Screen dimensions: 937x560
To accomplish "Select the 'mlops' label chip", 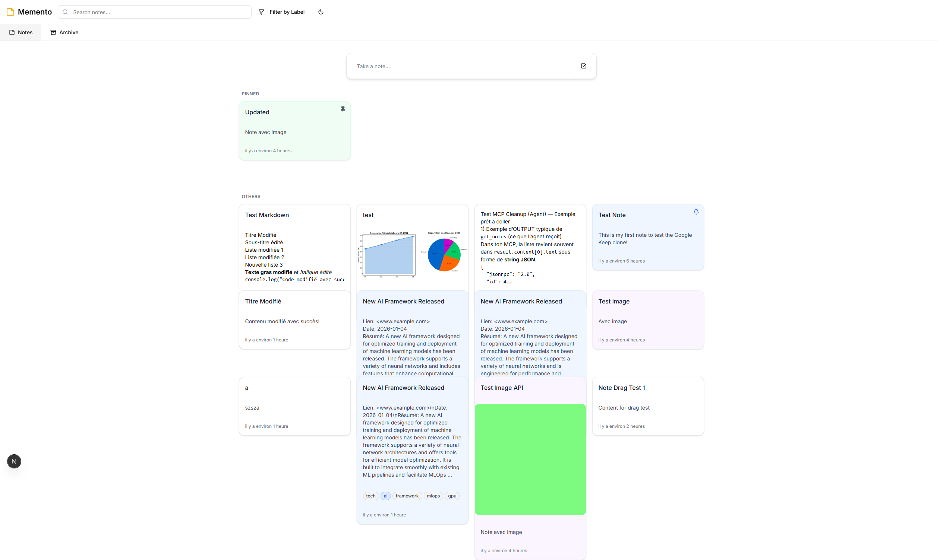I will click(433, 496).
